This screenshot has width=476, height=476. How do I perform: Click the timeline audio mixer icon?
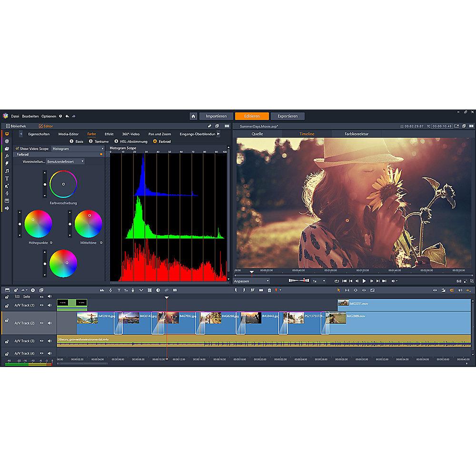point(102,290)
